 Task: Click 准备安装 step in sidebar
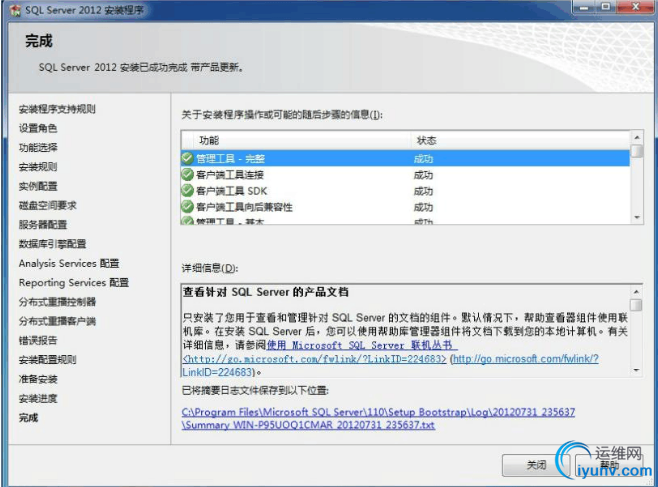(38, 379)
